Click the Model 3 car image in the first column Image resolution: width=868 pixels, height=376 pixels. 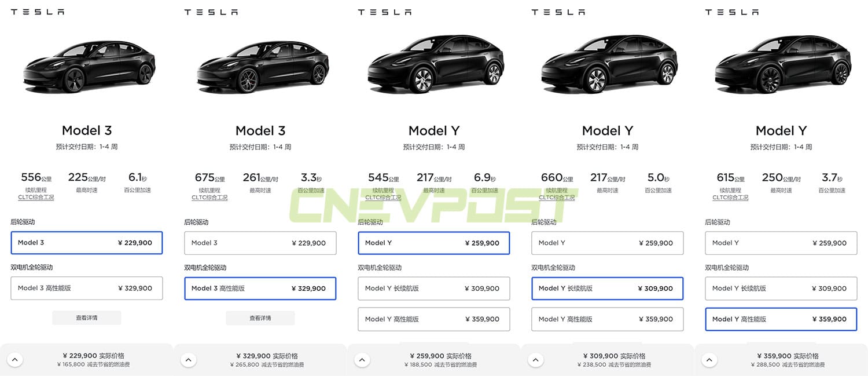coord(88,64)
